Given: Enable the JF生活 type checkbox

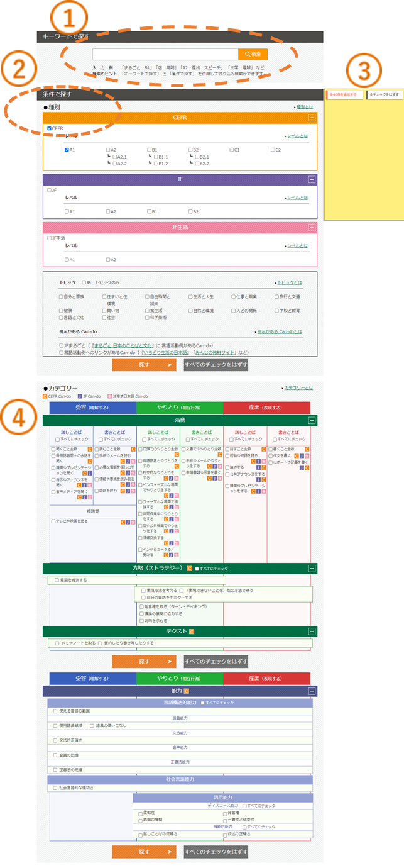Looking at the screenshot, I should coord(50,238).
